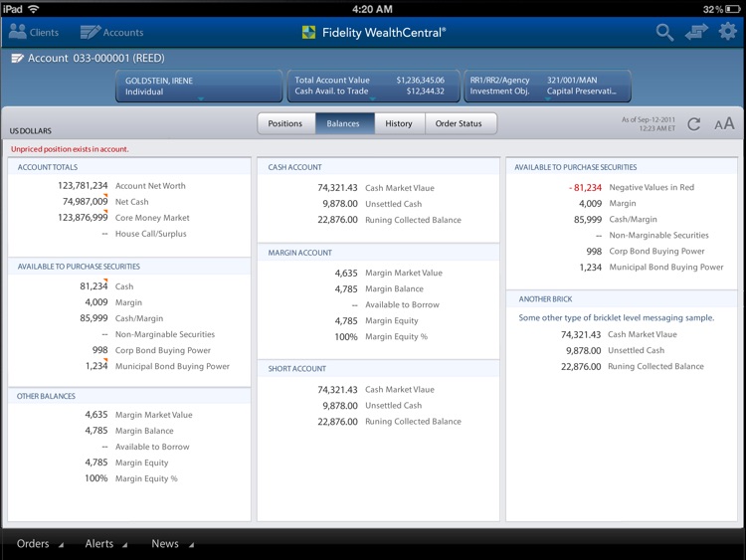Tap the ACCOUNT TOTALS section header
The height and width of the screenshot is (560, 746).
click(x=48, y=167)
